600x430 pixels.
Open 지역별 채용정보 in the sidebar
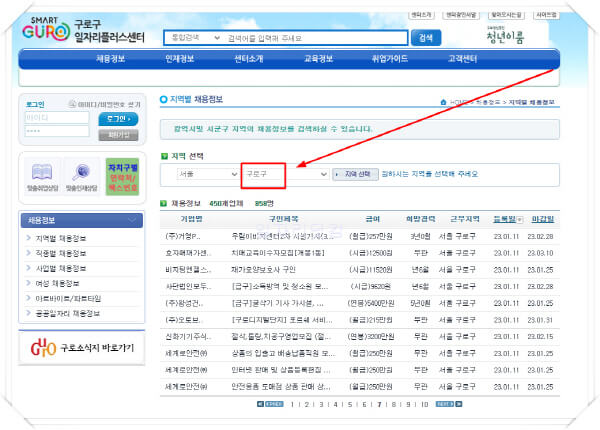(61, 238)
